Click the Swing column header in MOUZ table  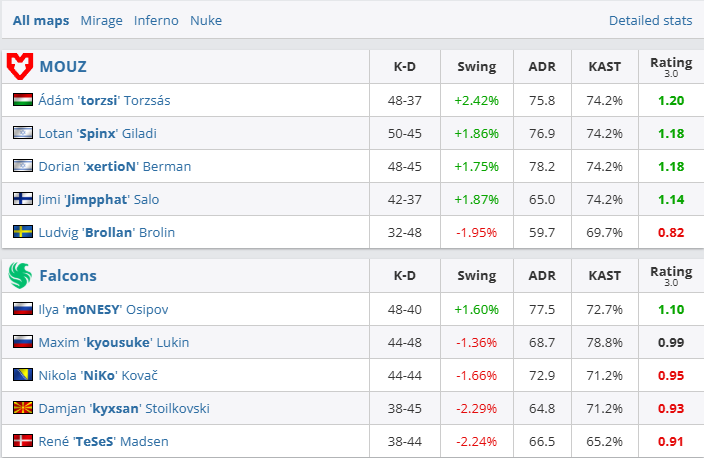[x=476, y=67]
